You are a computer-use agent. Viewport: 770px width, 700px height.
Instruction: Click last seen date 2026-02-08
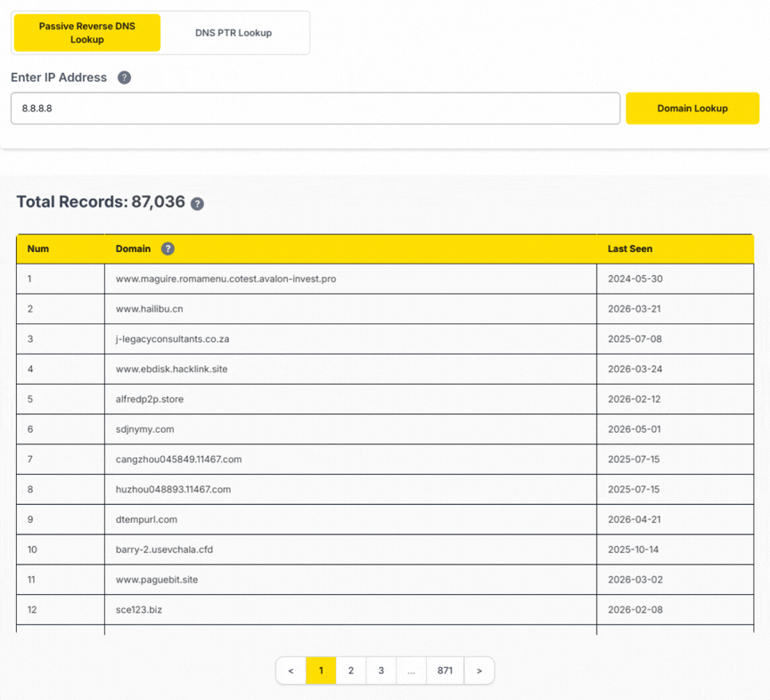tap(635, 610)
